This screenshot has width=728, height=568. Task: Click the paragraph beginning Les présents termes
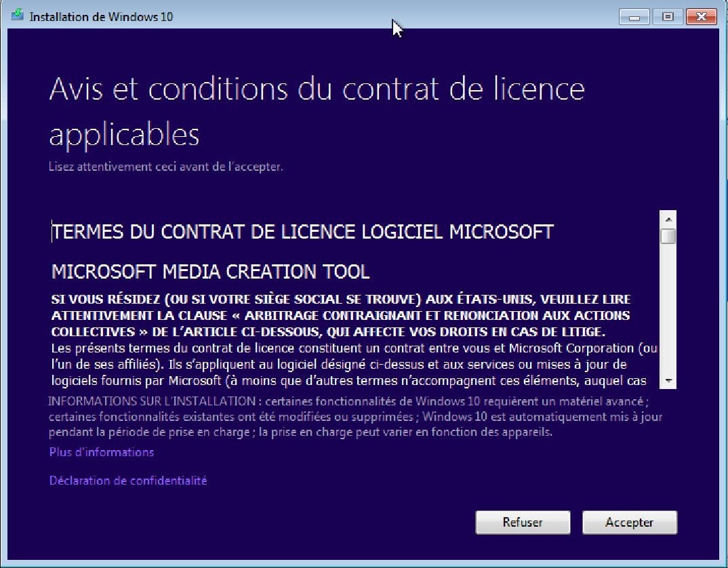point(355,365)
